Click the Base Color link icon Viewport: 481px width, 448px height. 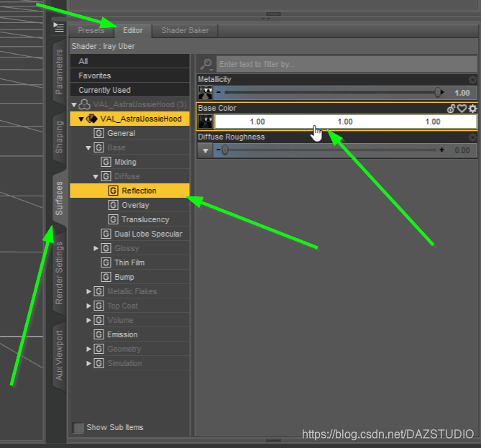451,109
